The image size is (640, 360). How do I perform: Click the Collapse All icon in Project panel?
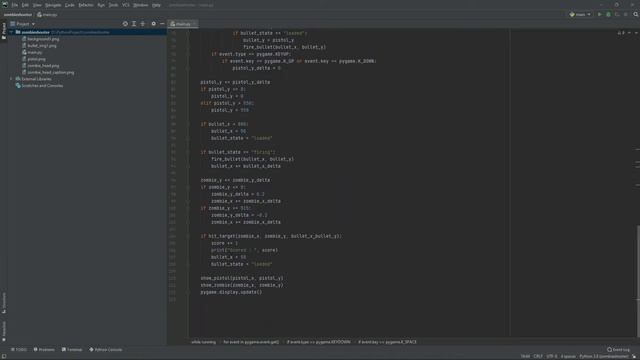coord(142,24)
